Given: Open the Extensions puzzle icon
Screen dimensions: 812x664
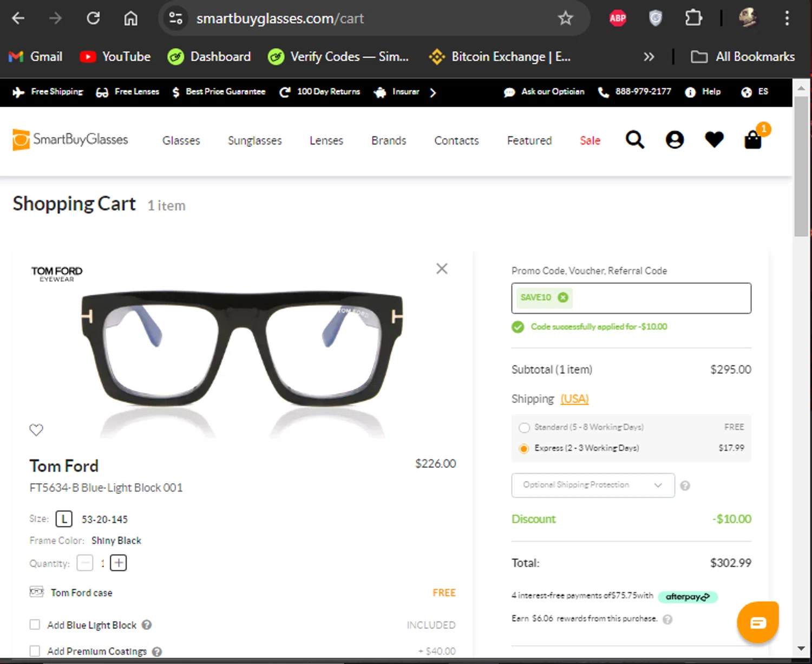Looking at the screenshot, I should (693, 18).
